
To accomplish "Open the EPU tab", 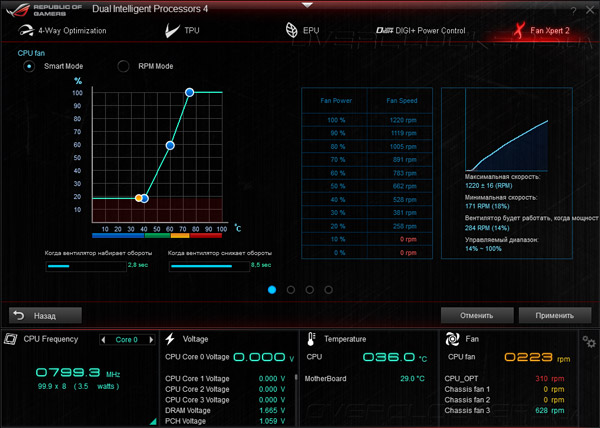I will [302, 30].
